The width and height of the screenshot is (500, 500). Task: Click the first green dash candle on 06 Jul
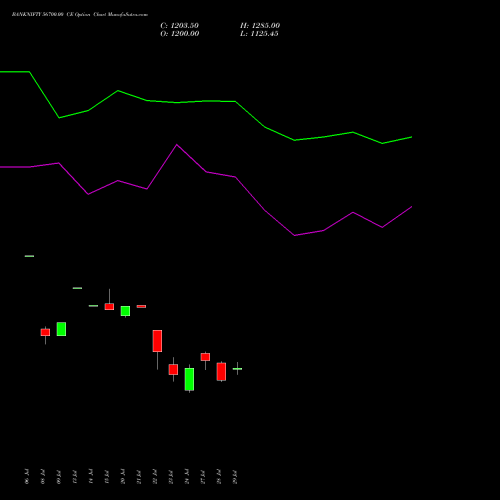click(x=29, y=256)
